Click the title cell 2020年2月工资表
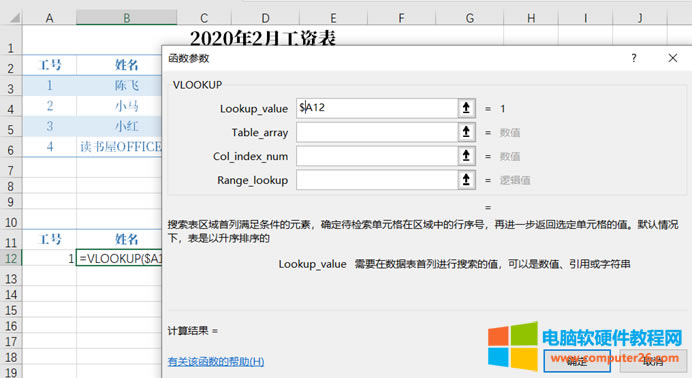Viewport: 692px width, 378px height. (263, 38)
